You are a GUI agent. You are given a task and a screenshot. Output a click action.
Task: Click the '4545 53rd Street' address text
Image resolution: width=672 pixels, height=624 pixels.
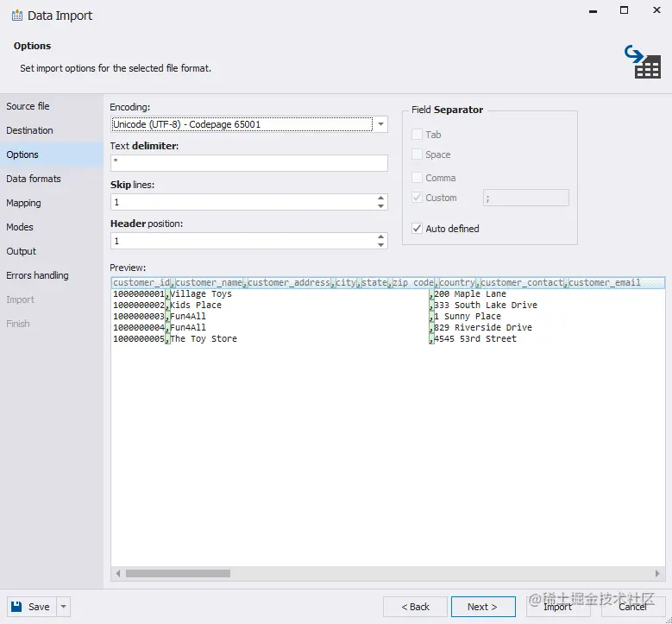pyautogui.click(x=474, y=338)
